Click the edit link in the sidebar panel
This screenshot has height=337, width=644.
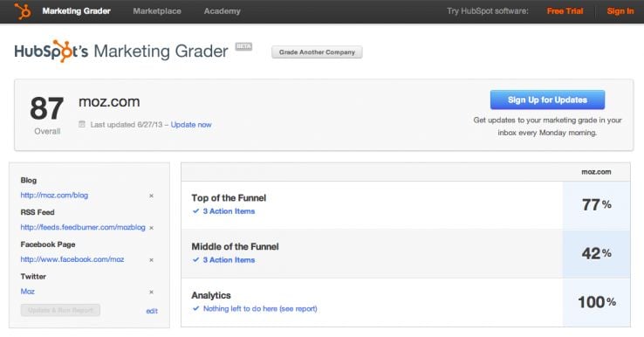pyautogui.click(x=152, y=311)
